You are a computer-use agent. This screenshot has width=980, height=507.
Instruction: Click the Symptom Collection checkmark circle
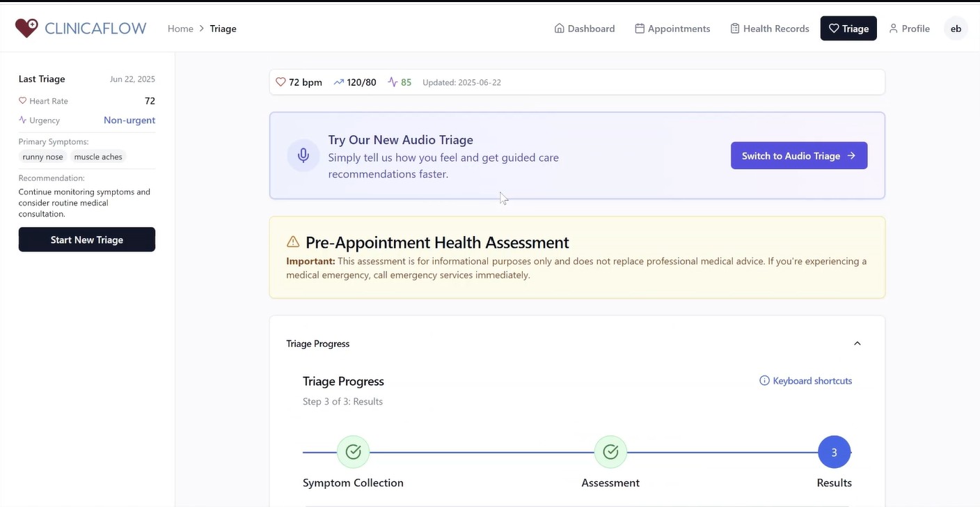(353, 451)
